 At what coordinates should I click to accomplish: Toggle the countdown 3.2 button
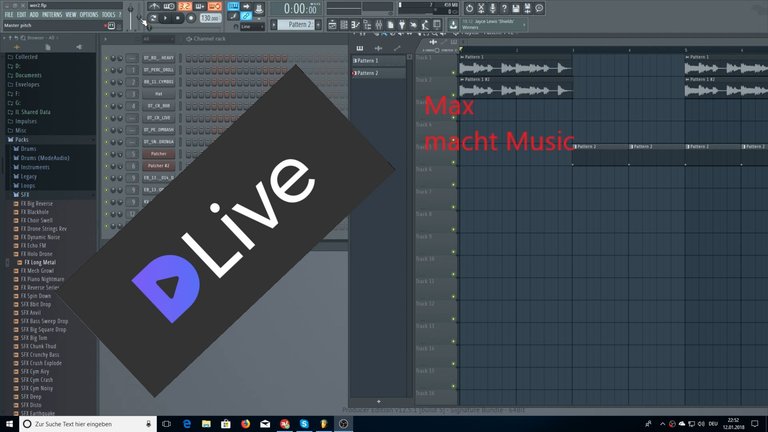(185, 6)
